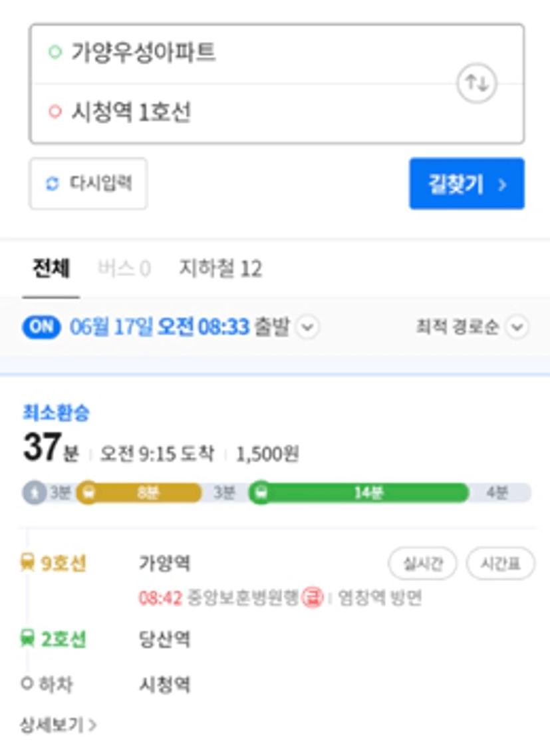Viewport: 550px width, 756px height.
Task: Click the Line 2 green train icon on bar
Action: pyautogui.click(x=261, y=492)
